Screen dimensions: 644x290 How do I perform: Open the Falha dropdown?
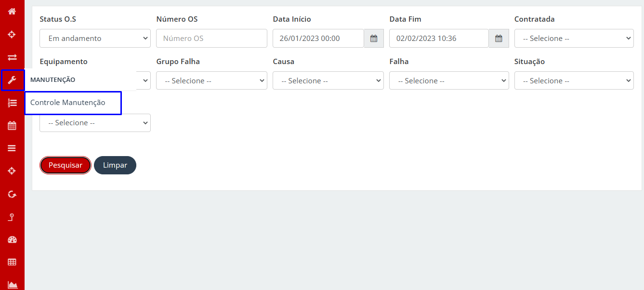coord(449,80)
